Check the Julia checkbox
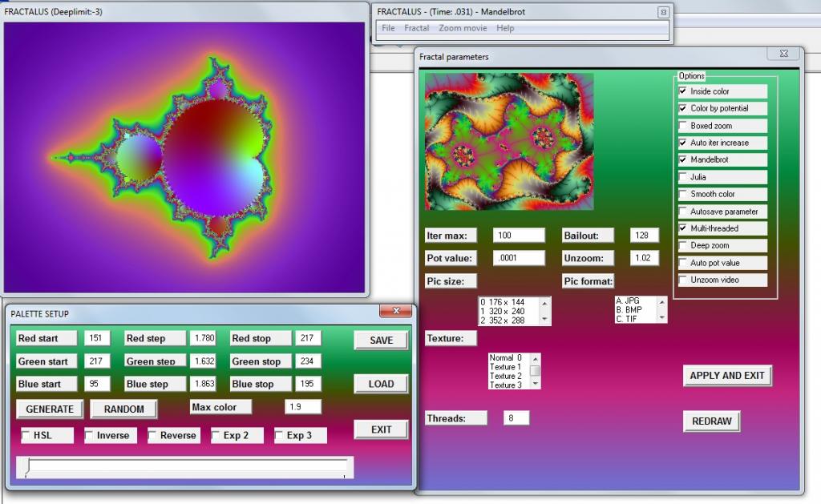Image resolution: width=821 pixels, height=504 pixels. point(683,177)
